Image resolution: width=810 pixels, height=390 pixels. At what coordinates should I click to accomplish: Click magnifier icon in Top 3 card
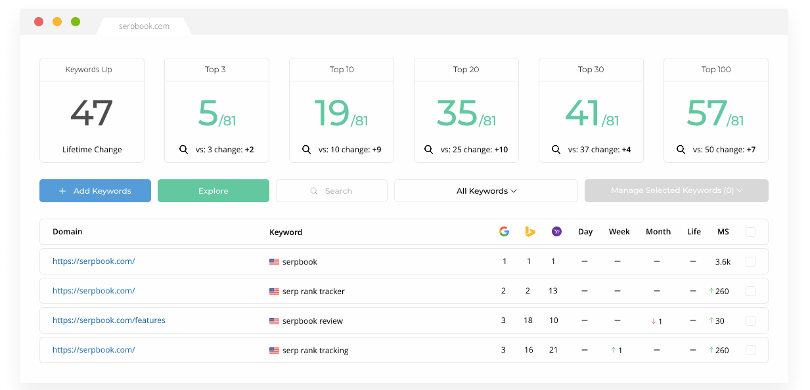click(x=183, y=149)
